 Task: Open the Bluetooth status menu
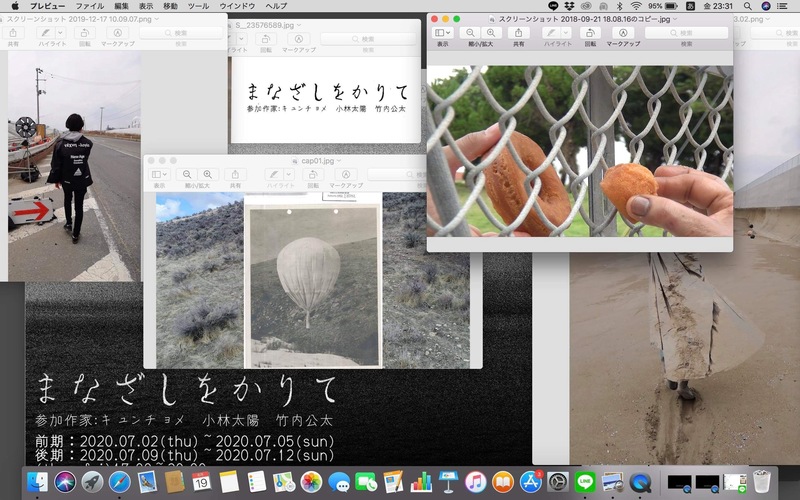click(620, 6)
